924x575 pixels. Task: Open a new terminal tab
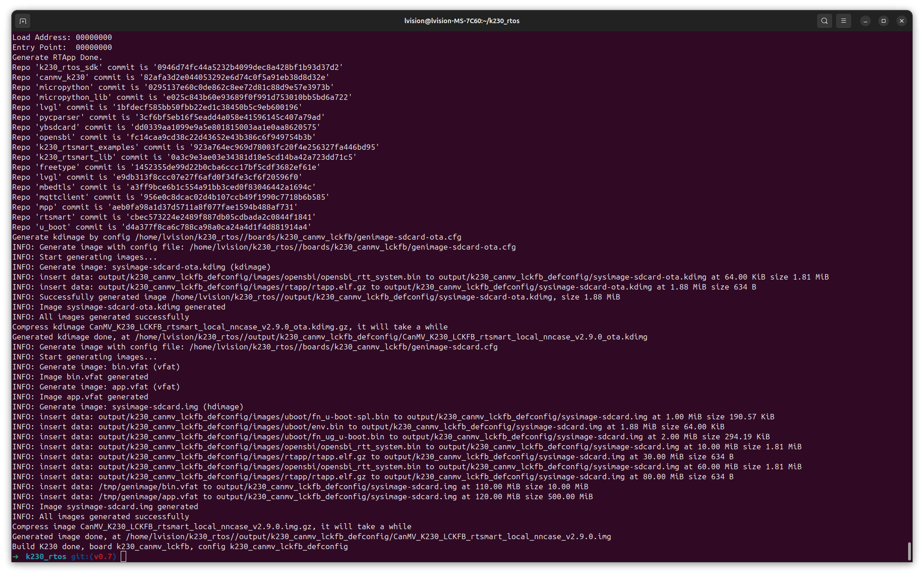[x=23, y=21]
